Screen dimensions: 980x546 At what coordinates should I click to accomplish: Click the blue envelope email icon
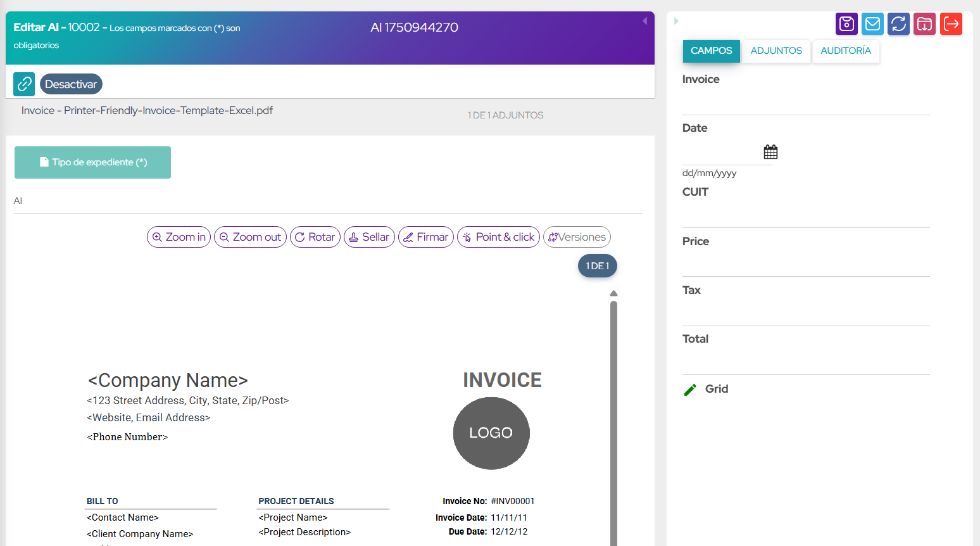point(872,24)
